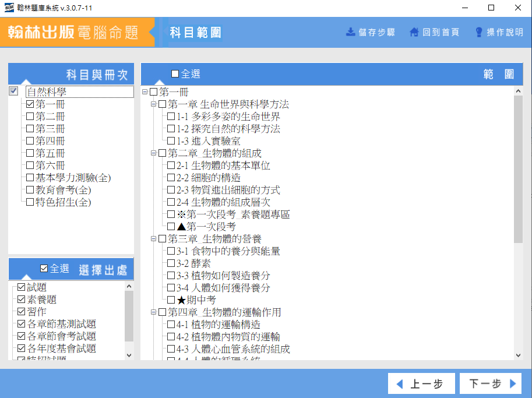
Task: Uncheck the 試題 source checkbox
Action: click(22, 287)
